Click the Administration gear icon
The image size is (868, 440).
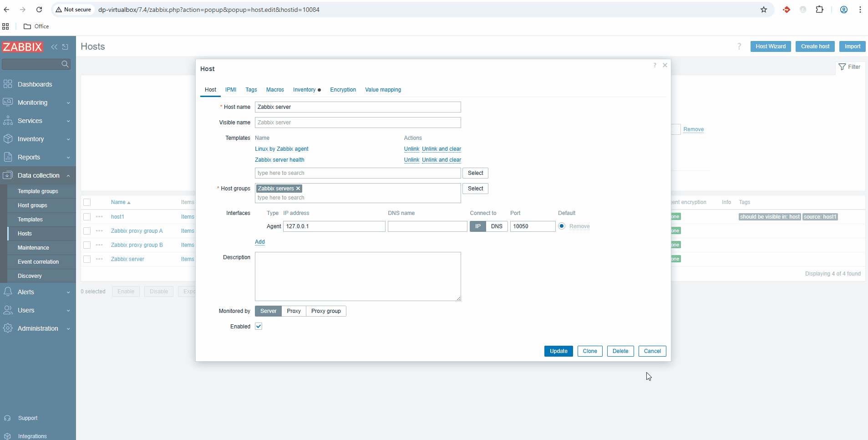[8, 328]
